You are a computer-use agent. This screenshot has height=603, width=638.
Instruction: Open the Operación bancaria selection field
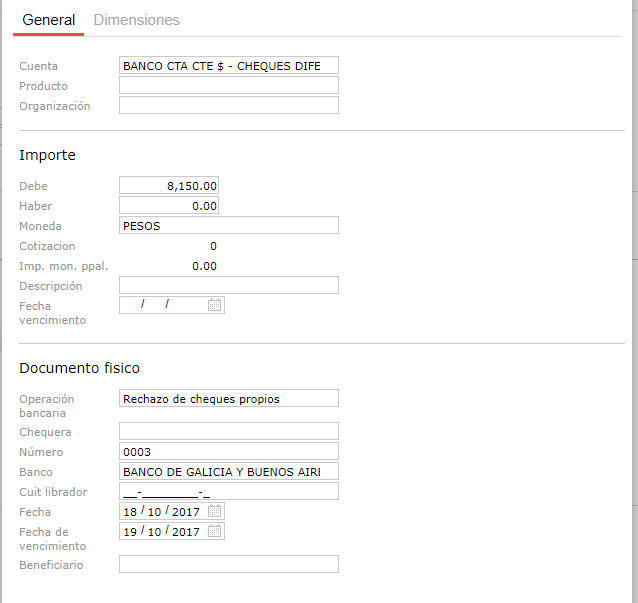pos(228,399)
